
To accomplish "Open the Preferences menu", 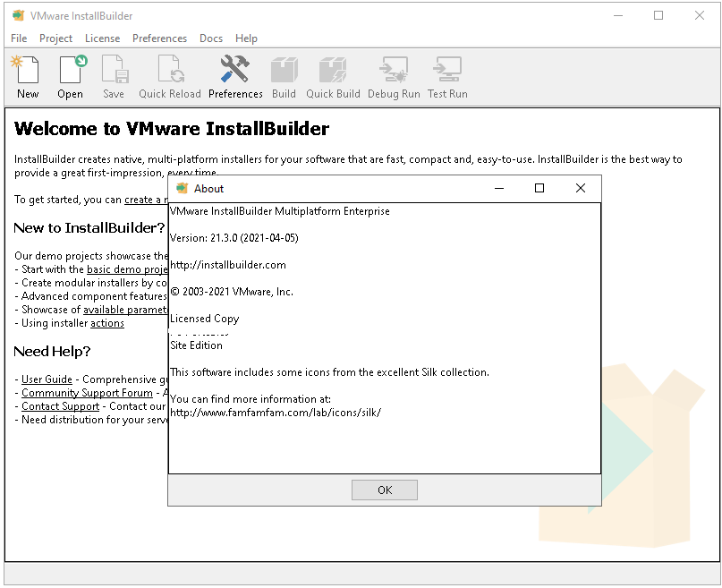I will coord(159,38).
